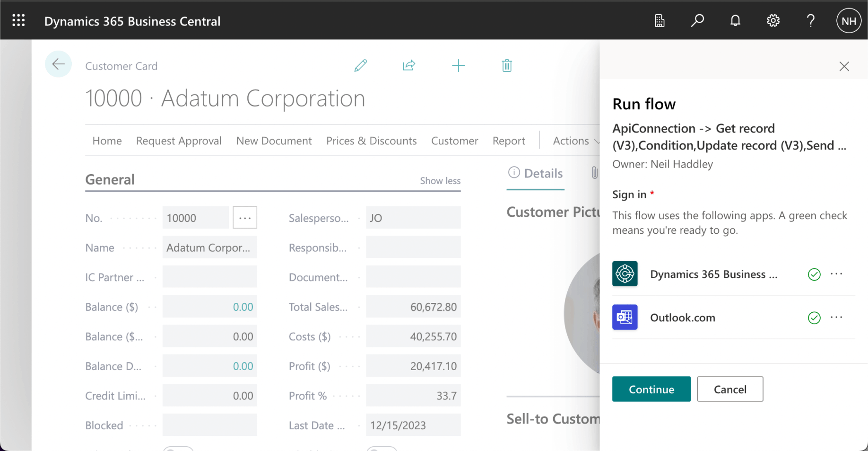Open the search magnifier in top bar
The width and height of the screenshot is (868, 451).
697,21
